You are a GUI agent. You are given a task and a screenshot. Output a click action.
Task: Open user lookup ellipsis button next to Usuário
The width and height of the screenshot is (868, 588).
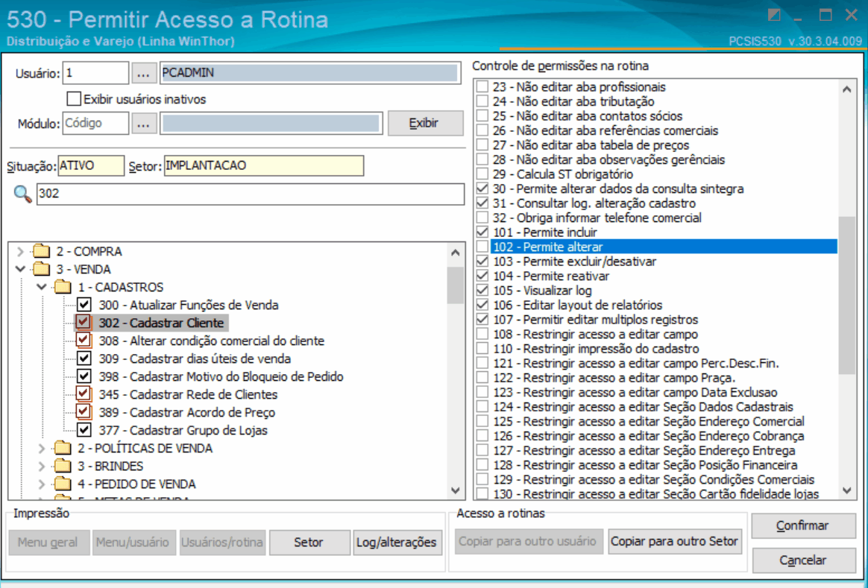point(143,73)
